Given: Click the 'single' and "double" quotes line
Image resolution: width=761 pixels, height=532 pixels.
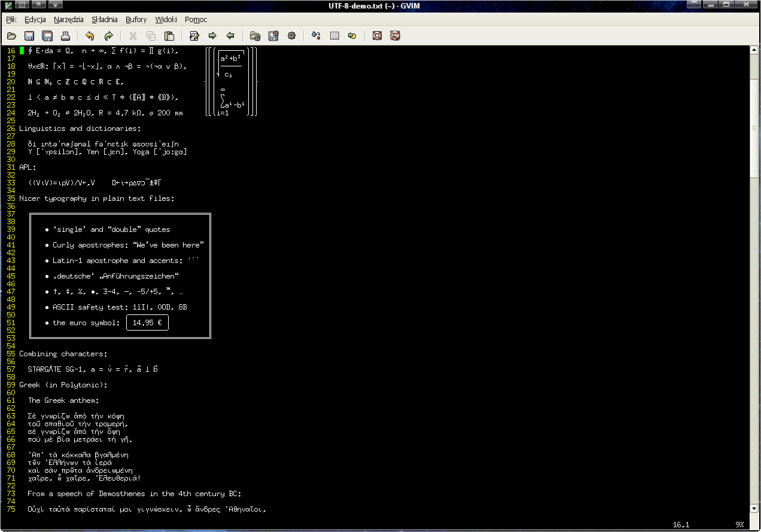Looking at the screenshot, I should 108,230.
